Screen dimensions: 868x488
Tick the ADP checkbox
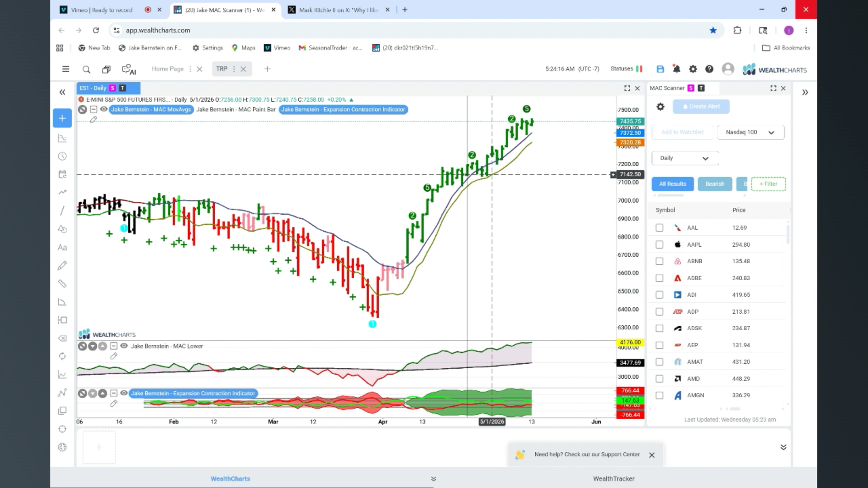tap(660, 312)
